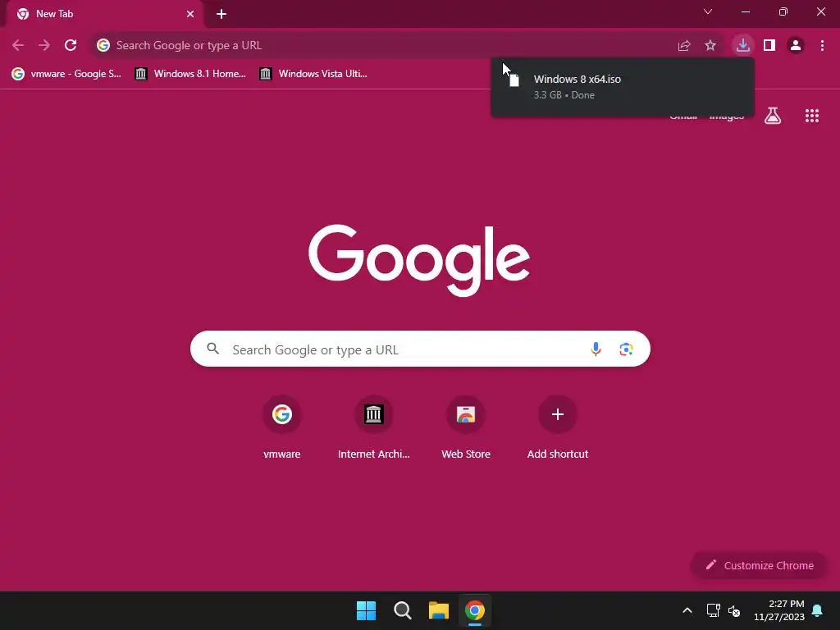
Task: Toggle the side panel icon
Action: [x=769, y=46]
